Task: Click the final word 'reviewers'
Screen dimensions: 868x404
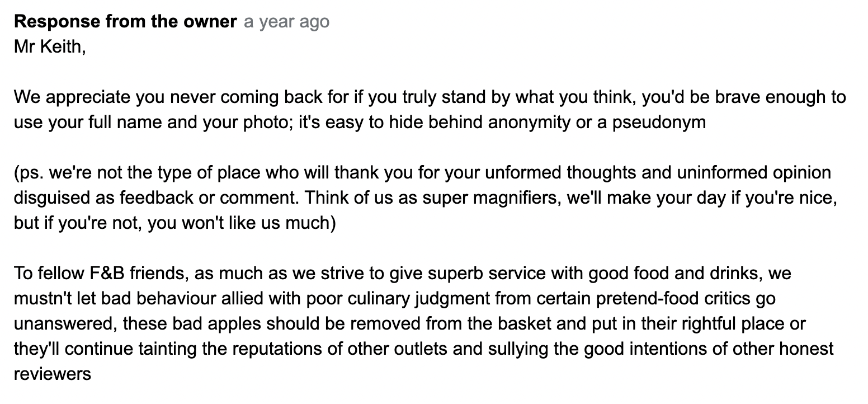Action: 53,374
